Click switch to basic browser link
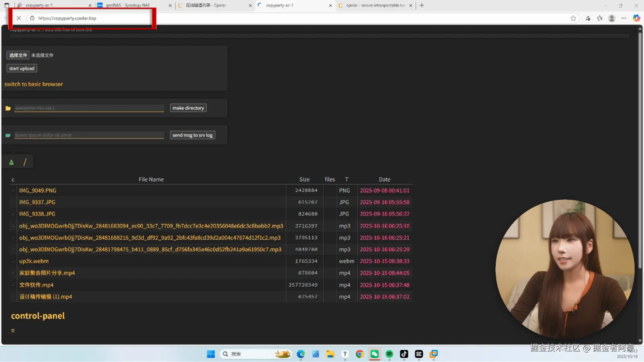Image resolution: width=644 pixels, height=362 pixels. point(34,84)
